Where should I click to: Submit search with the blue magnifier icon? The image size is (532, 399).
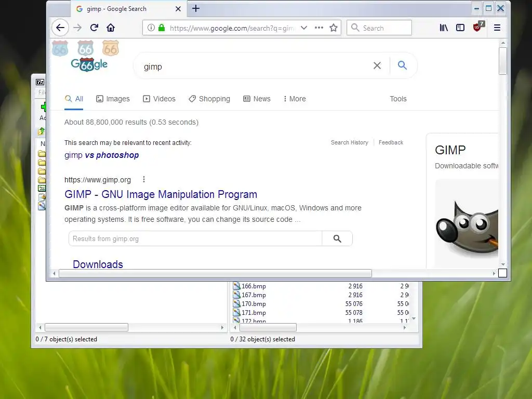coord(403,65)
